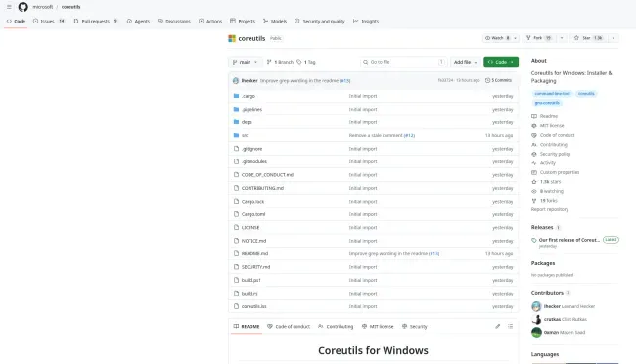636x364 pixels.
Task: Select the MIT license readme tab
Action: pyautogui.click(x=378, y=326)
